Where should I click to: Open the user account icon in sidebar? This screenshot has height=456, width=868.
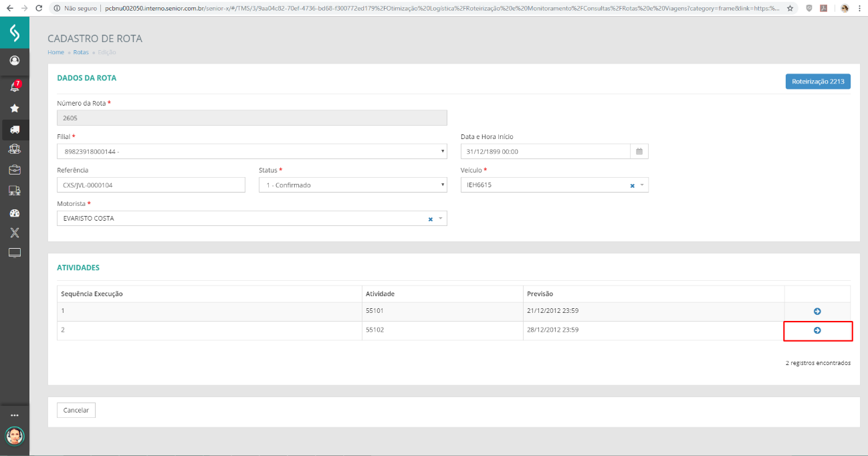point(14,60)
